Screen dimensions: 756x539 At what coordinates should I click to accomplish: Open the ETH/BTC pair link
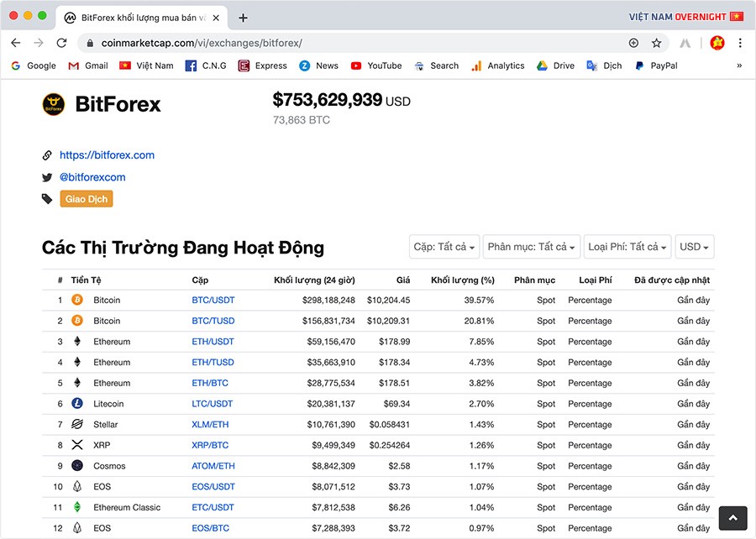[210, 383]
